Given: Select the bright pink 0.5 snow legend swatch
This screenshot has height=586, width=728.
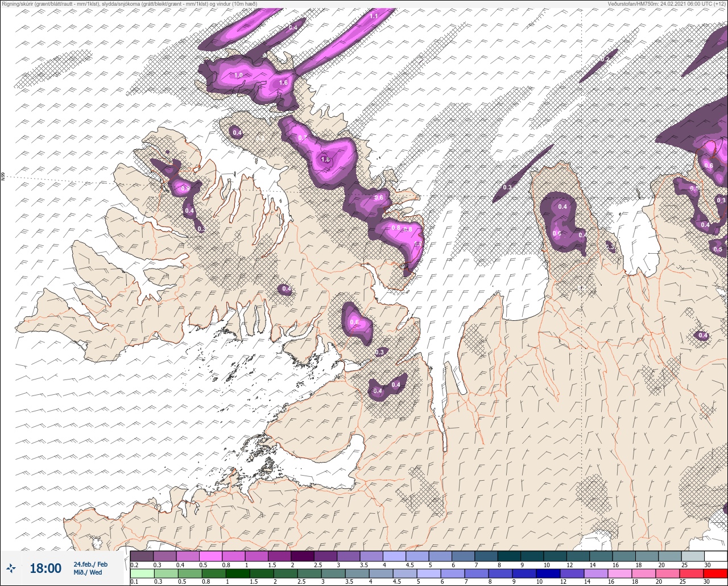Looking at the screenshot, I should pyautogui.click(x=210, y=556).
